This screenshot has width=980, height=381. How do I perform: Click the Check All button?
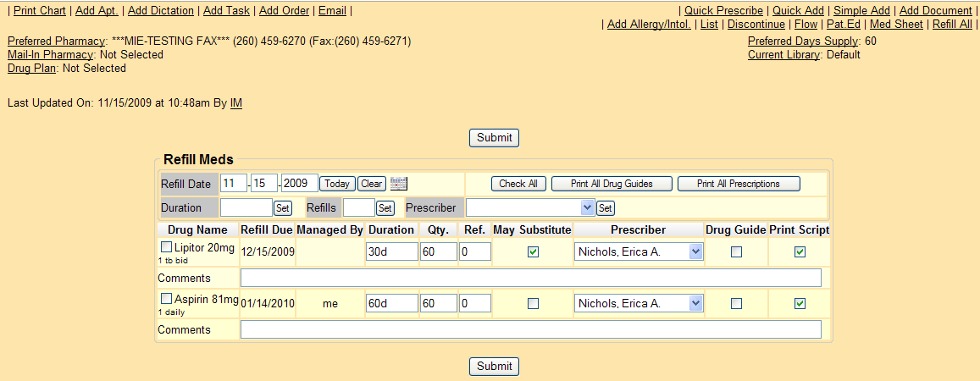[x=518, y=184]
